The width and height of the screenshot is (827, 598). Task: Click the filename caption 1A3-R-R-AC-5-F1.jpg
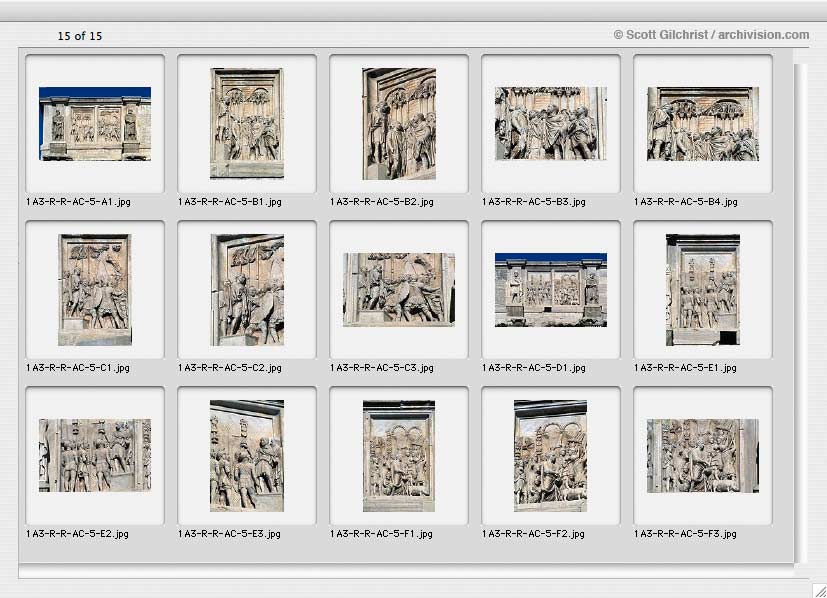381,534
